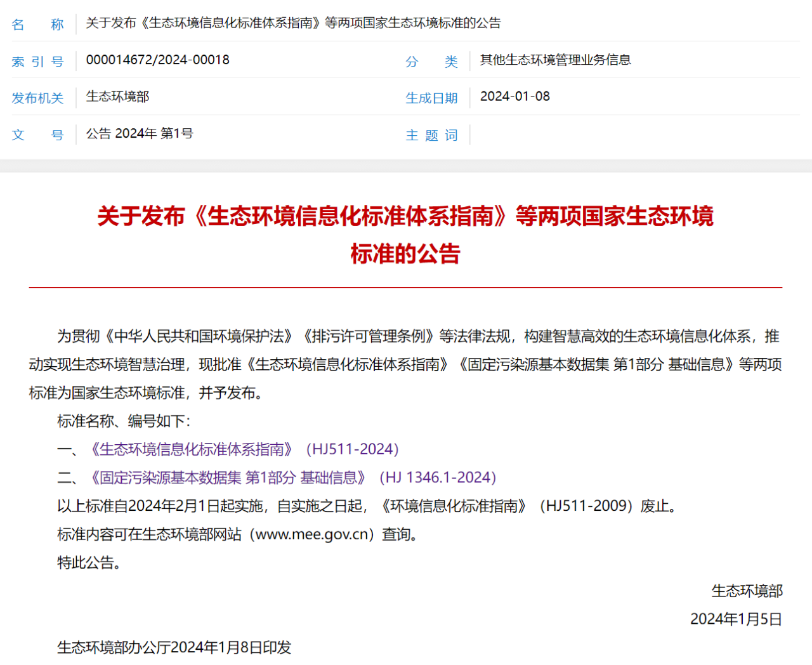The width and height of the screenshot is (812, 665).
Task: Open the 固定污染源基本数据集 HJ 1346.1-2024 link
Action: (292, 477)
